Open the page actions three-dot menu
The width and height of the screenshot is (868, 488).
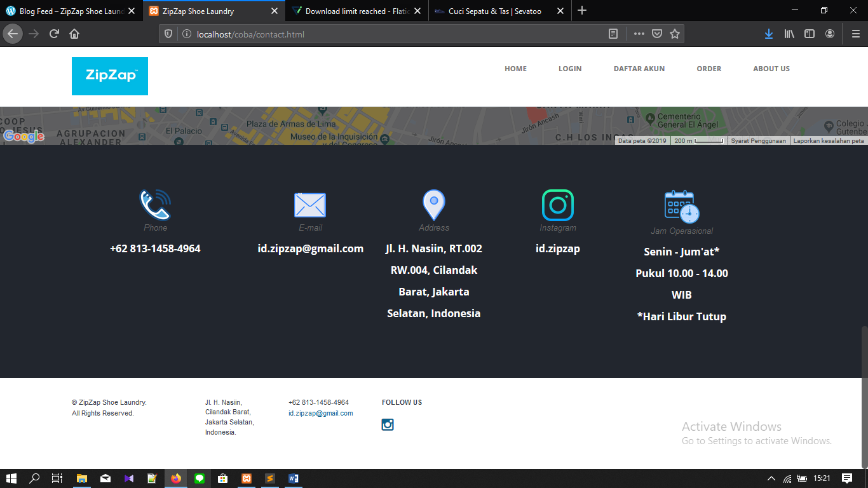pos(638,34)
